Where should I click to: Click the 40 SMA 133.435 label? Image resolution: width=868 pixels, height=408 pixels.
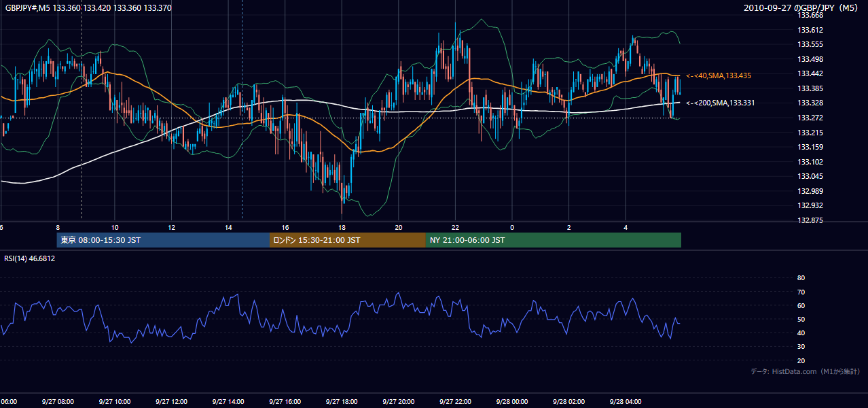click(719, 75)
